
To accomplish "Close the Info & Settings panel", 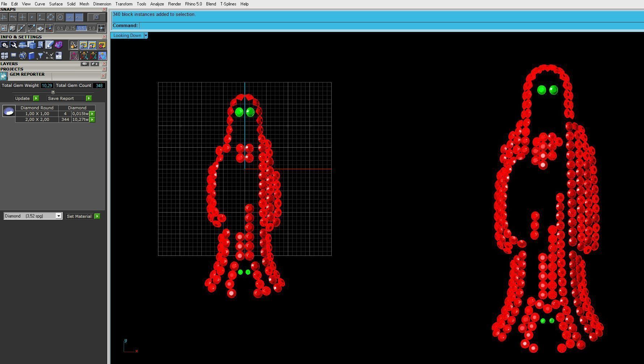I will coord(105,37).
